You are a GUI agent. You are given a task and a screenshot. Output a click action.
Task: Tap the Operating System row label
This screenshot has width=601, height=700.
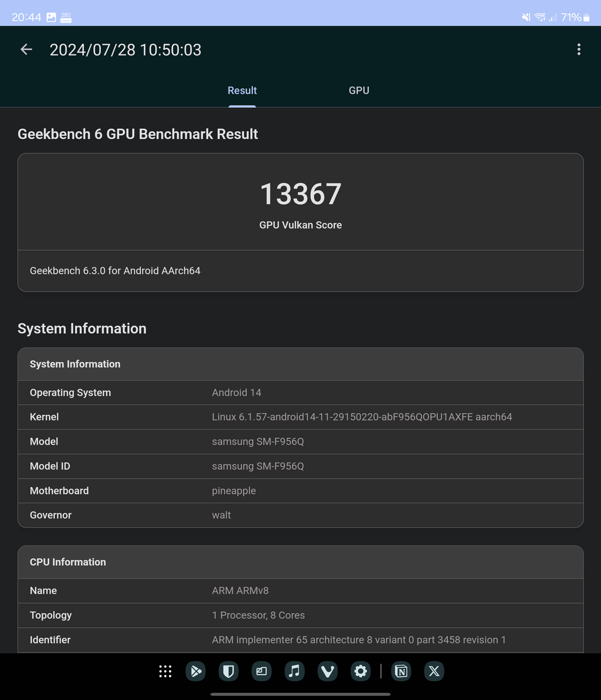point(70,393)
